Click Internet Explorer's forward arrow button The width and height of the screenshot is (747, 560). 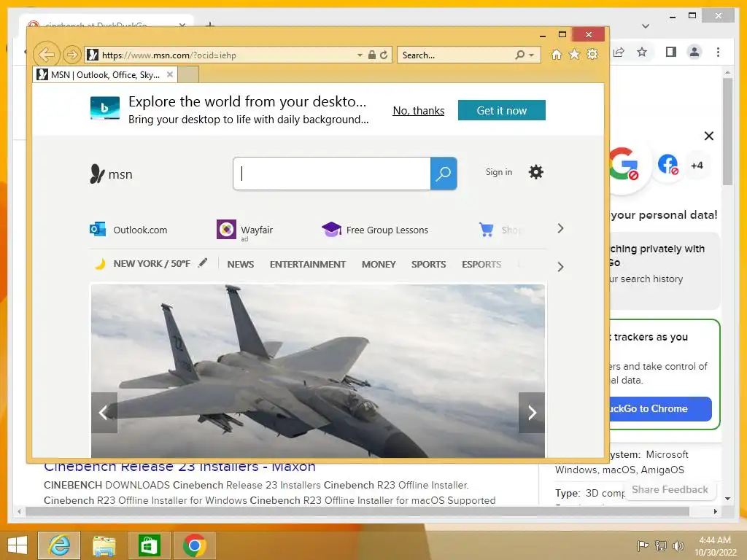pyautogui.click(x=72, y=55)
